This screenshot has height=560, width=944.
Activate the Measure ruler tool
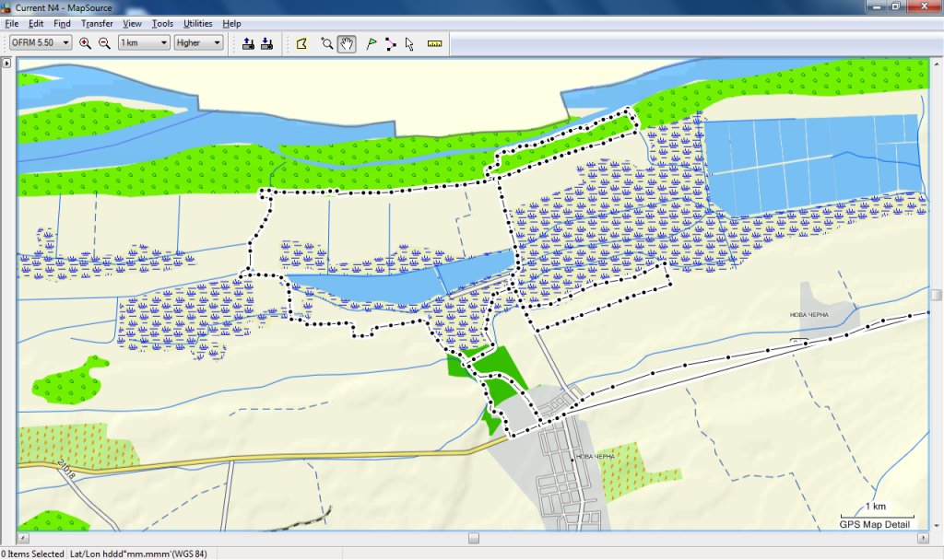(x=435, y=43)
